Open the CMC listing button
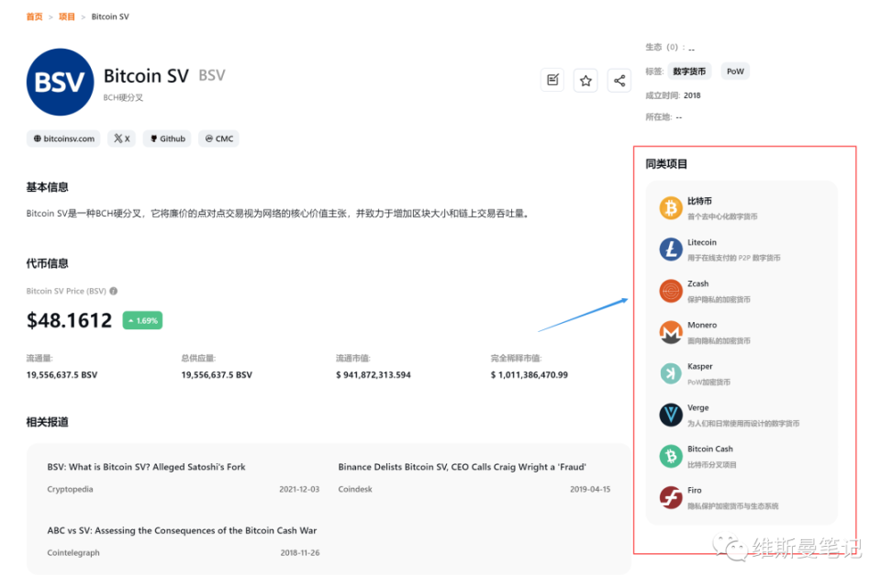The height and width of the screenshot is (588, 892). pos(219,139)
